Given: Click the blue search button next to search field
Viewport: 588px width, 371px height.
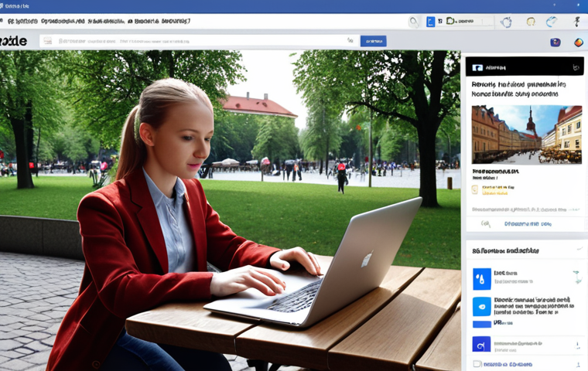Looking at the screenshot, I should point(373,41).
